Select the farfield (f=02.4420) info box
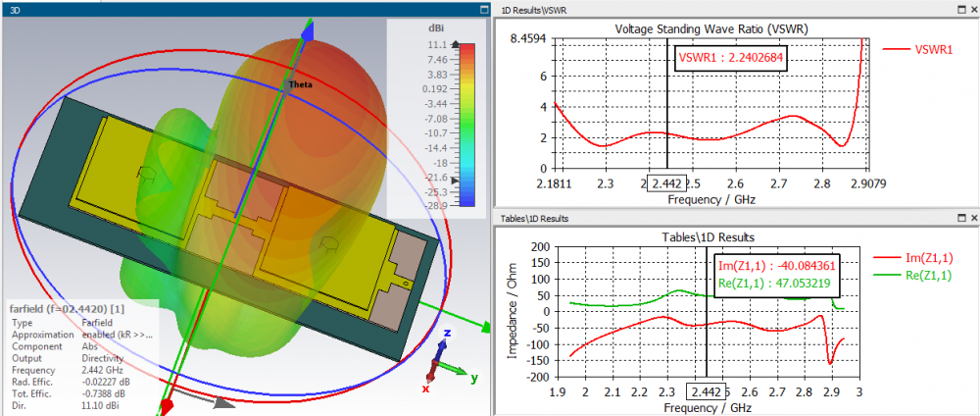The width and height of the screenshot is (980, 416). tap(83, 355)
